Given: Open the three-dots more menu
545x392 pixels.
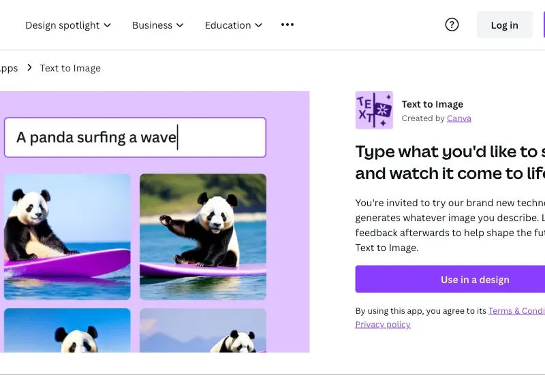Looking at the screenshot, I should [287, 24].
